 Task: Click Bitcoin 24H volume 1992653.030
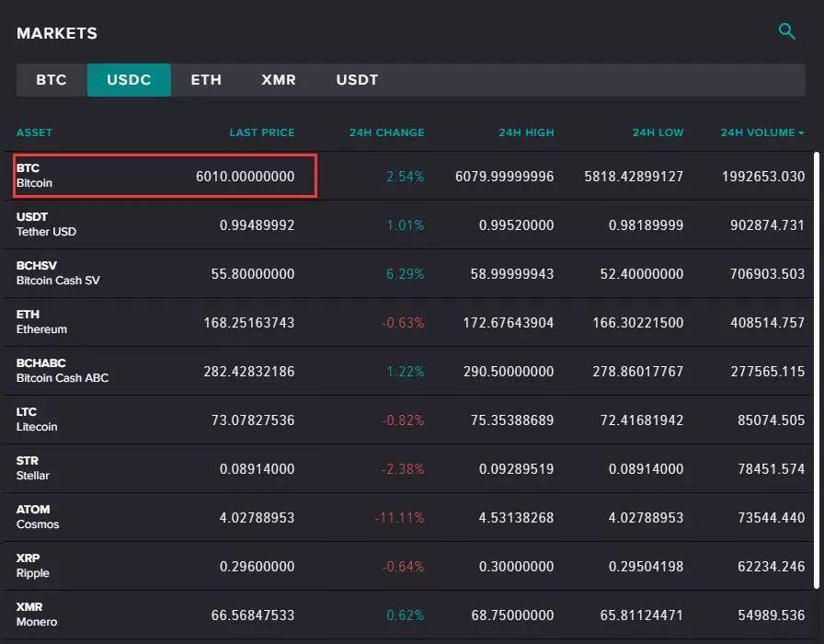[x=763, y=176]
